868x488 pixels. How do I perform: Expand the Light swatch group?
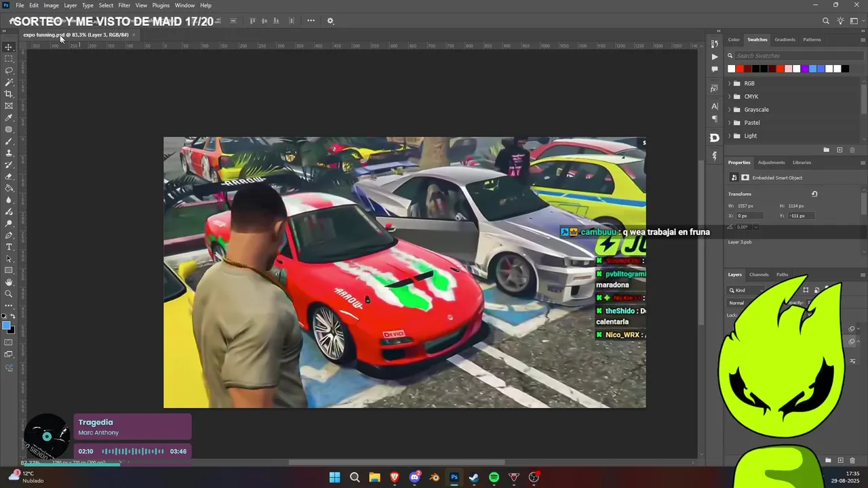click(730, 136)
